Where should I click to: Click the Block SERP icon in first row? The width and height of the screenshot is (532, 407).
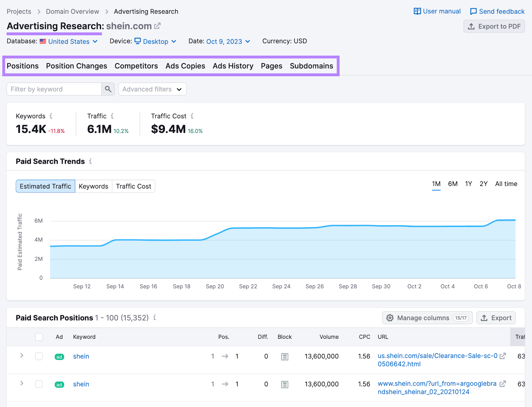tap(285, 357)
